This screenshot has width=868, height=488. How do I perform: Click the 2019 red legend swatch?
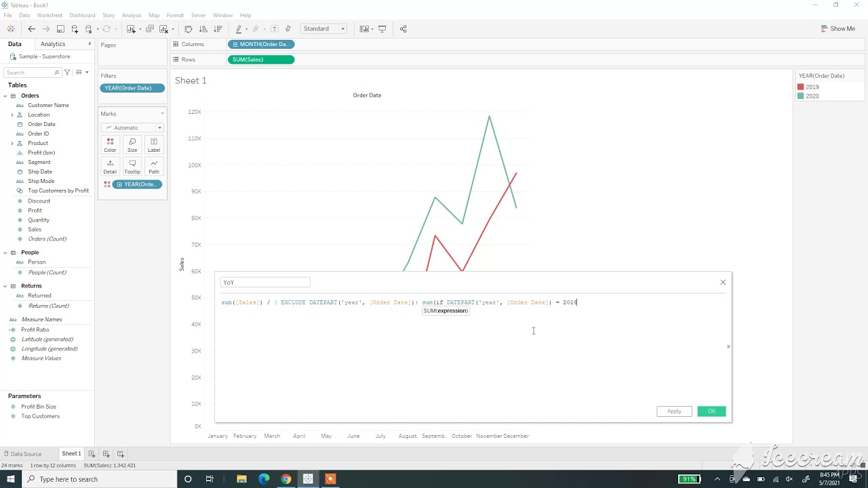coord(801,87)
